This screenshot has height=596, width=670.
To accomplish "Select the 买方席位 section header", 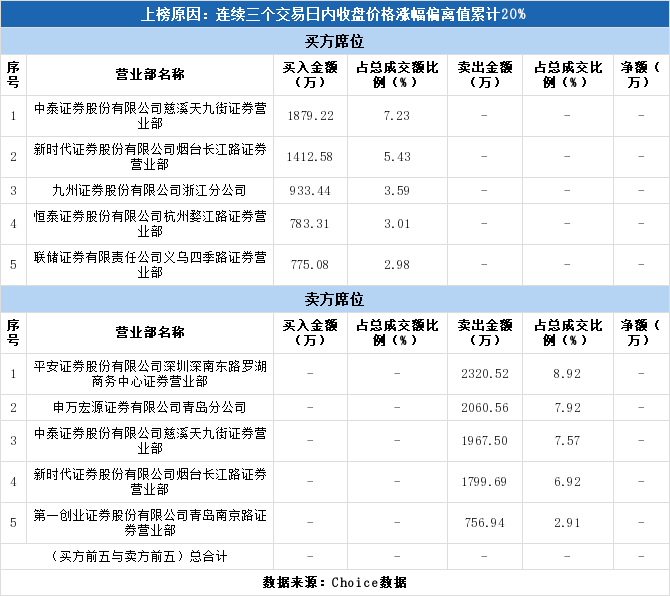I will 335,41.
